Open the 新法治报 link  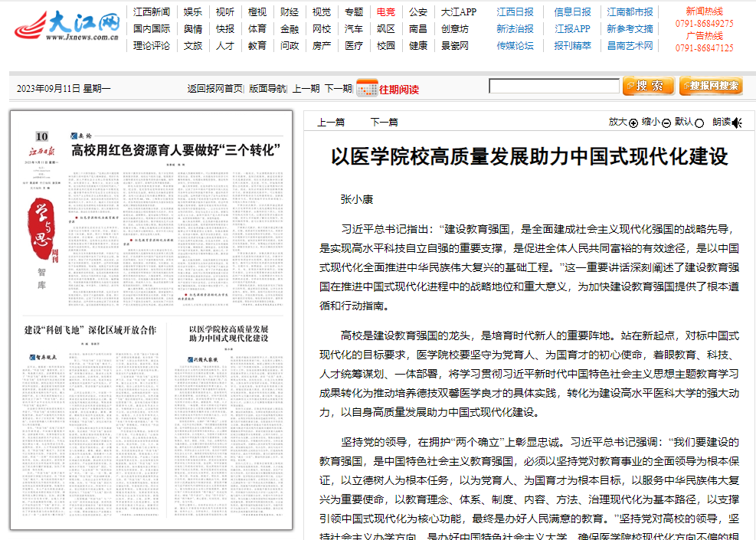tap(515, 29)
